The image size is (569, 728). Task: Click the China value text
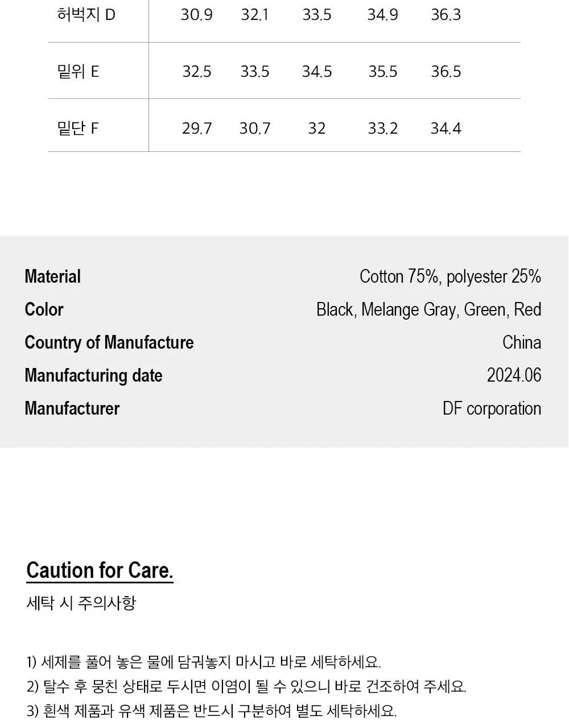[x=522, y=342]
